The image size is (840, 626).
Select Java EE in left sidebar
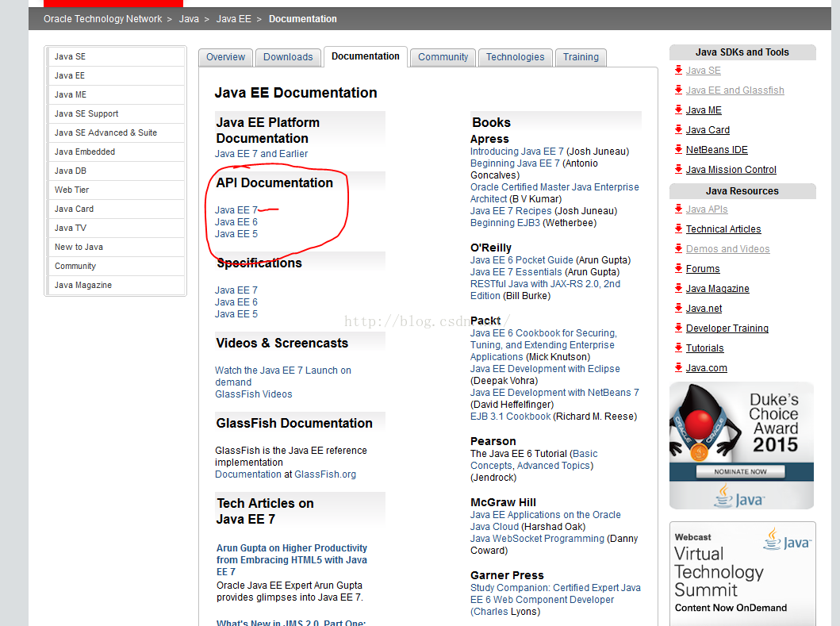116,75
